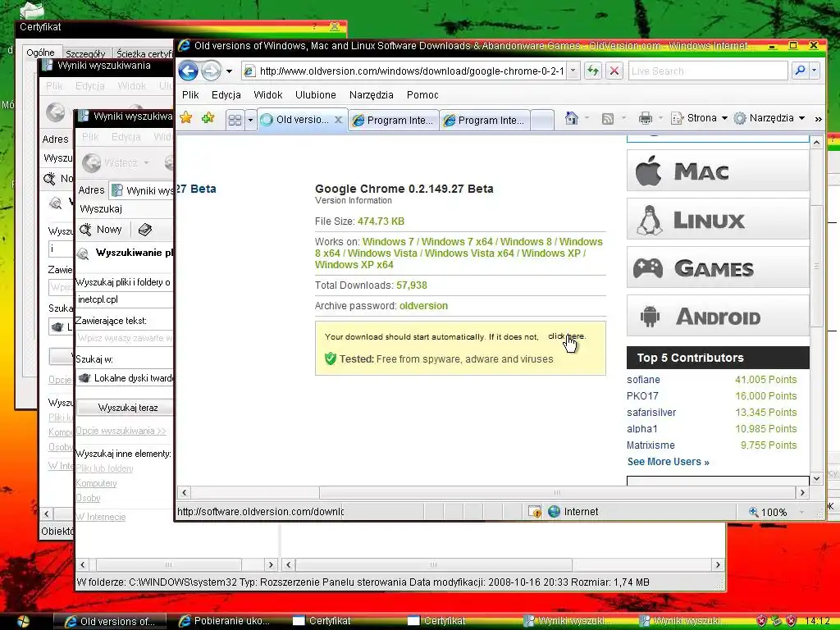Click the Home page icon
Screen dimensions: 840x630
tap(572, 118)
